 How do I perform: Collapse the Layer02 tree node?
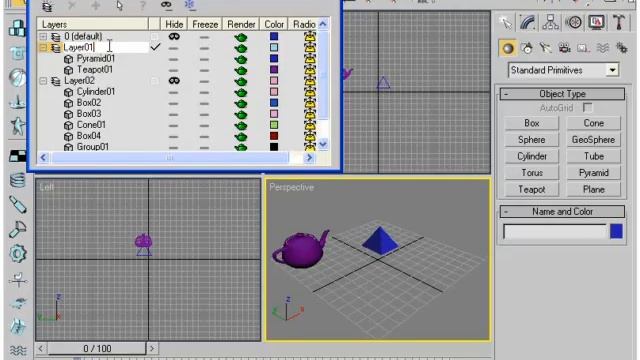click(43, 81)
